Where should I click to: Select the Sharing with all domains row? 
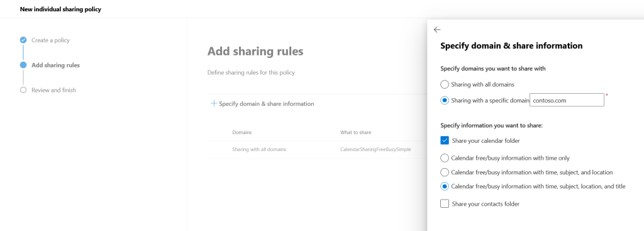[x=317, y=150]
